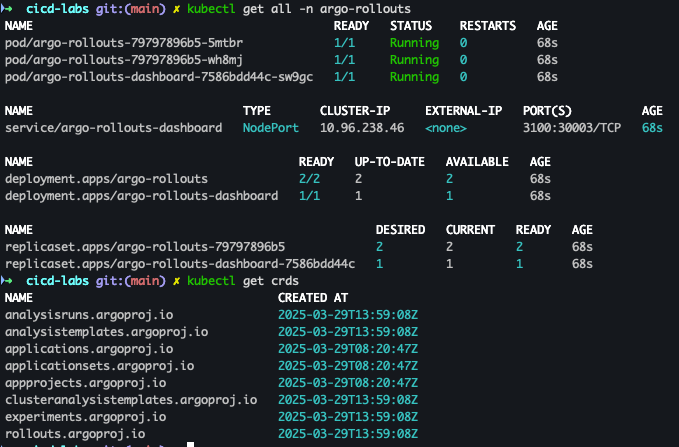Click deployment.apps/argo-rollouts row name
The image size is (679, 447).
(x=107, y=179)
